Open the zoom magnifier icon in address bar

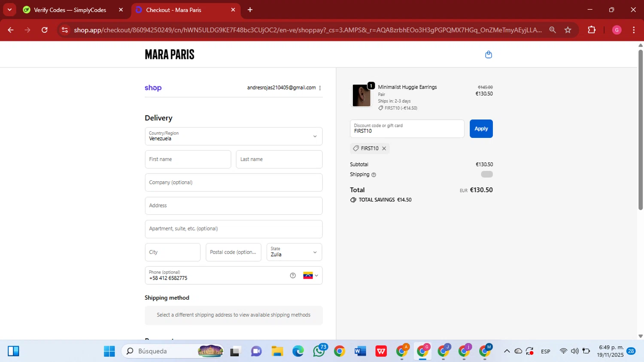coord(553,30)
